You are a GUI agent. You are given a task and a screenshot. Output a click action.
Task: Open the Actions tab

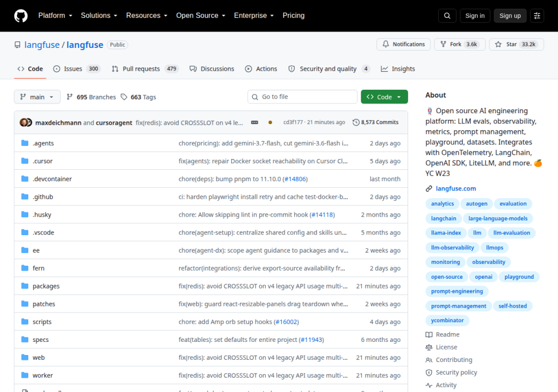(261, 69)
